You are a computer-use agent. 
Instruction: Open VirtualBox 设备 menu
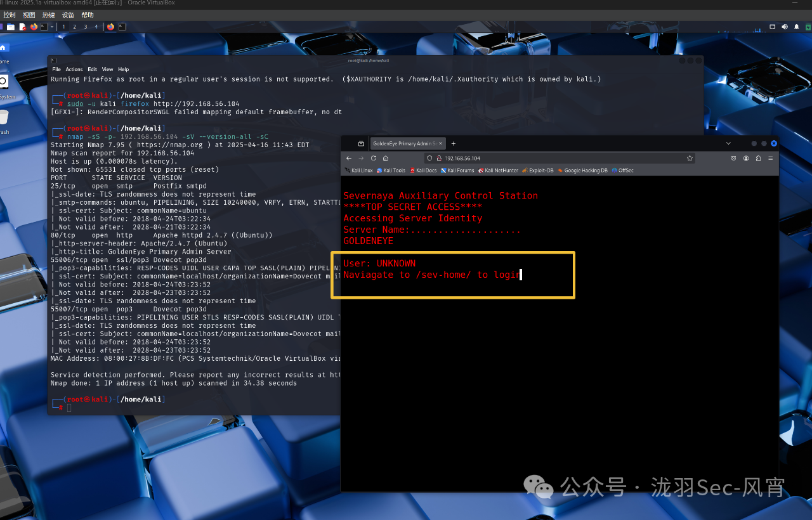68,15
